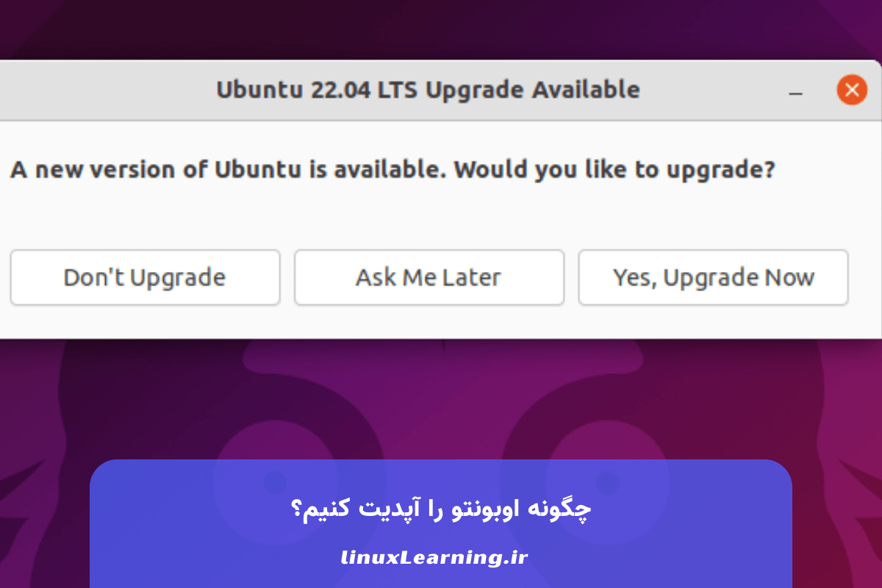Choose the Don't Upgrade button
882x588 pixels.
[x=145, y=278]
